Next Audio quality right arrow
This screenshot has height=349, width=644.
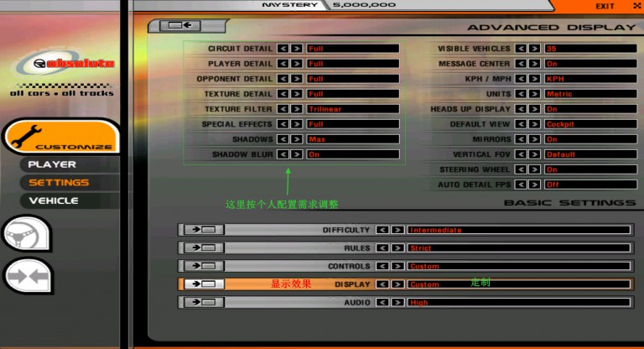[x=397, y=302]
